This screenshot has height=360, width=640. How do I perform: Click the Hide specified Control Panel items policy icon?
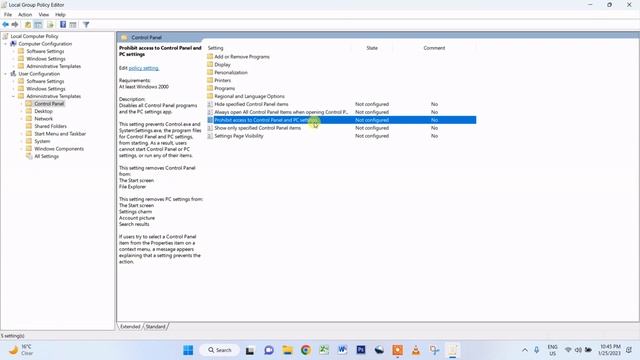(210, 104)
